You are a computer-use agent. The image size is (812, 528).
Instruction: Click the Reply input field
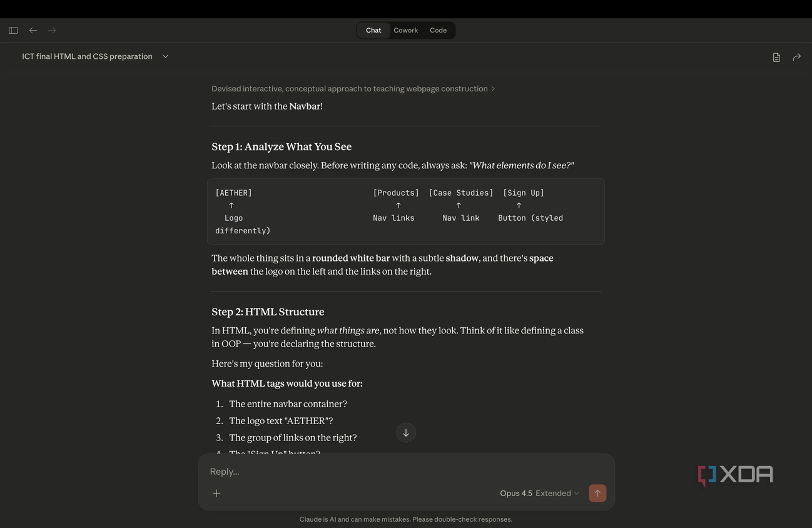406,471
